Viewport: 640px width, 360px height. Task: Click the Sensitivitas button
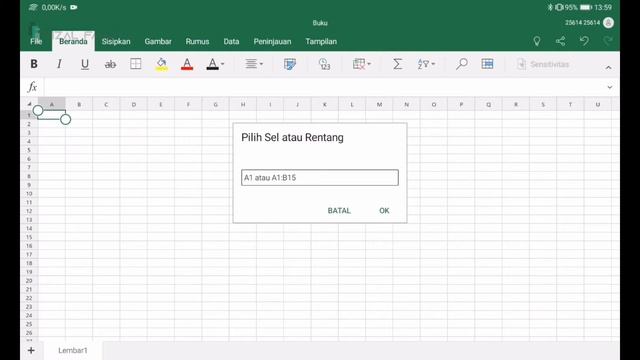point(543,64)
